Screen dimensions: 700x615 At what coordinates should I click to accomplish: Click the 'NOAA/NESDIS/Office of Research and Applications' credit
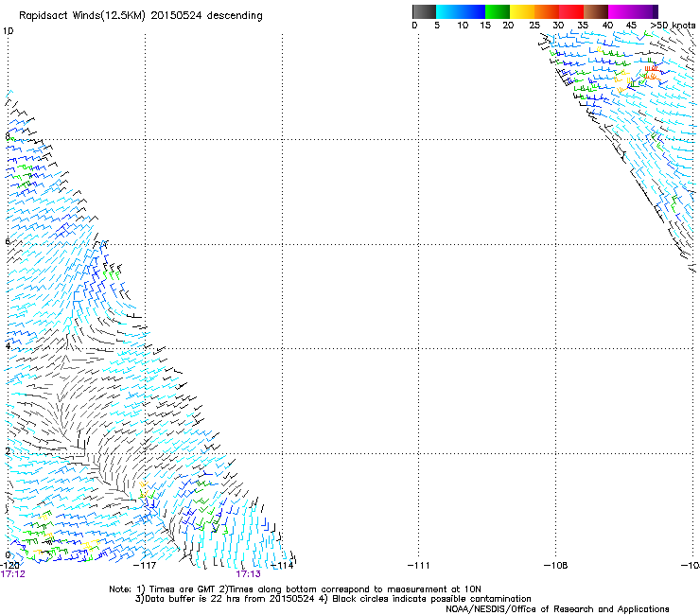coord(557,609)
